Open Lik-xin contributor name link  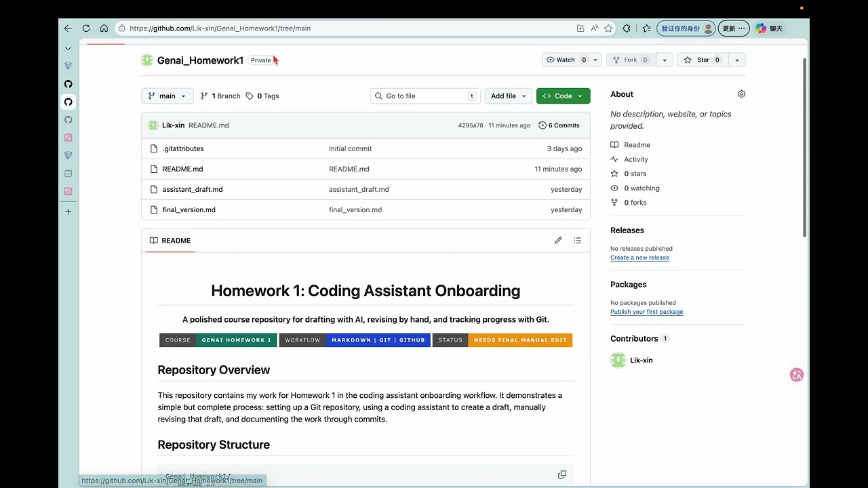point(642,361)
